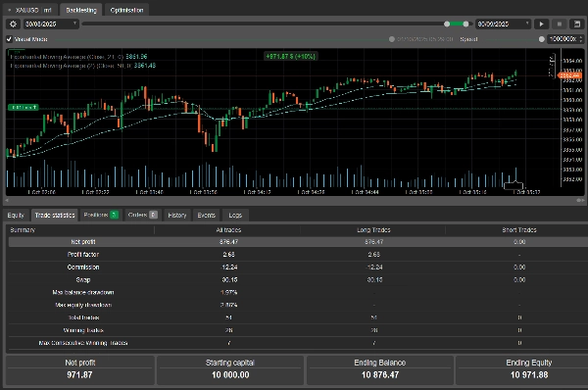Open the Orders tab
This screenshot has height=390, width=588.
(x=143, y=215)
